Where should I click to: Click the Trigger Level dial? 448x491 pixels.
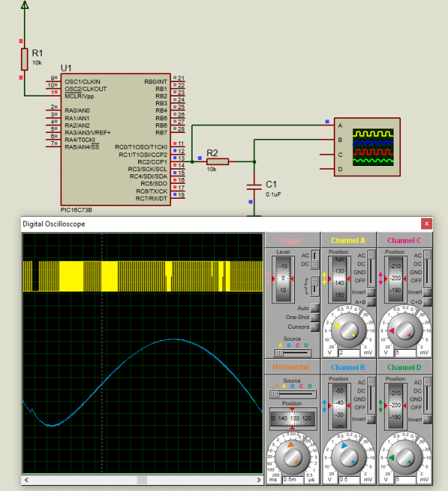tap(283, 279)
